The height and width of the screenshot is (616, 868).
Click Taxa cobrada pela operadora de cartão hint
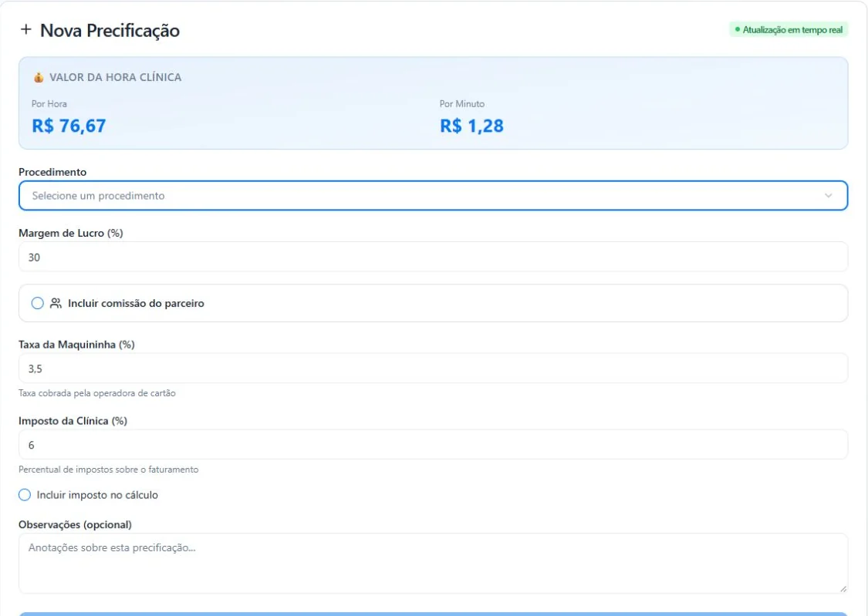click(97, 393)
